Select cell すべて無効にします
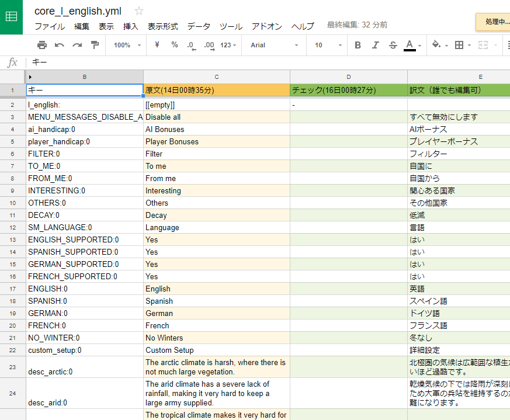This screenshot has width=510, height=420. click(459, 117)
